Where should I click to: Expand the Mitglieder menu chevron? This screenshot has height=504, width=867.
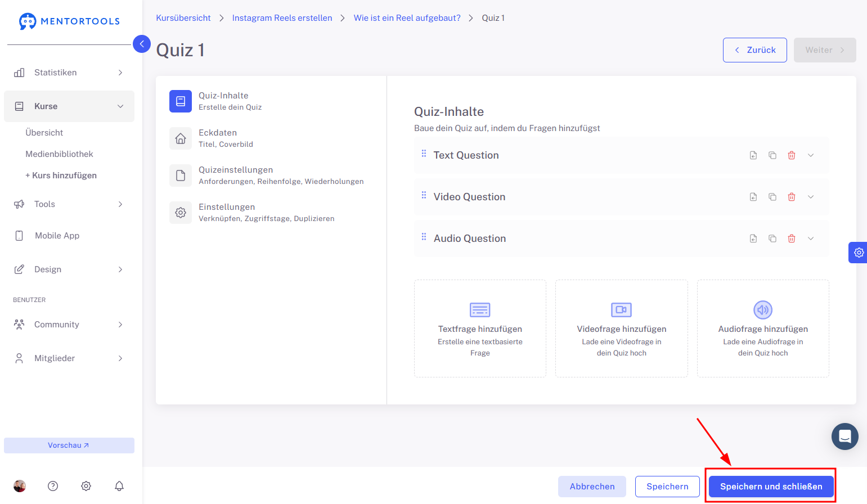(120, 358)
